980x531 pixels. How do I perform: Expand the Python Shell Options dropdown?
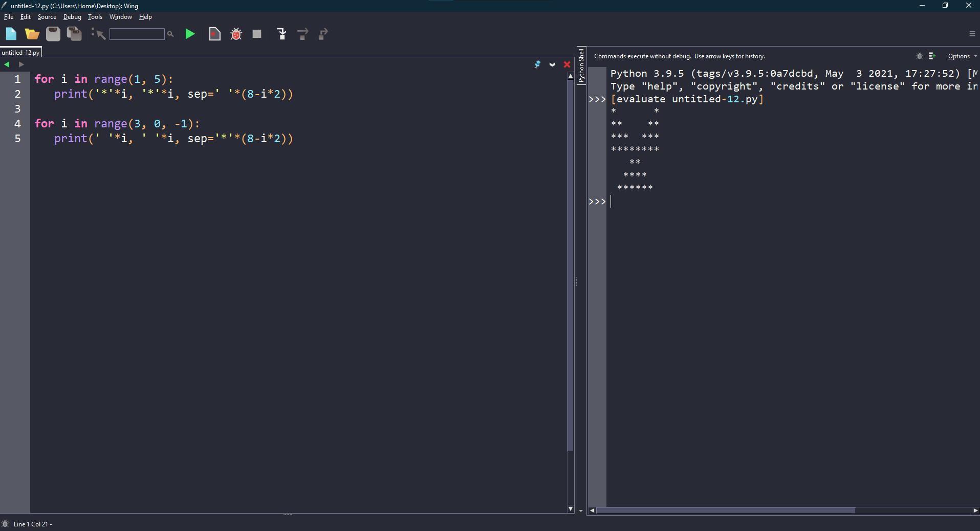(x=962, y=56)
